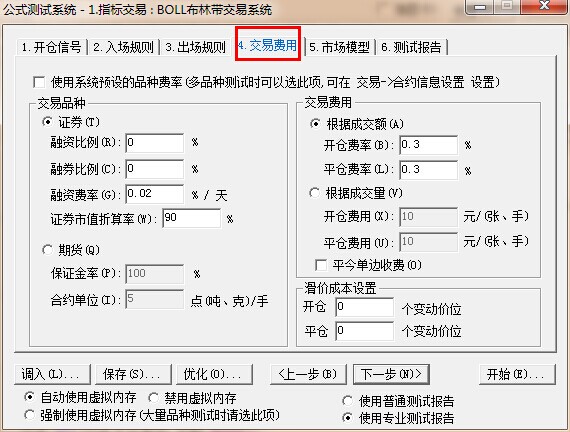Viewport: 570px width, 432px height.
Task: Switch to the 6.测试报告 tab
Action: (x=411, y=47)
